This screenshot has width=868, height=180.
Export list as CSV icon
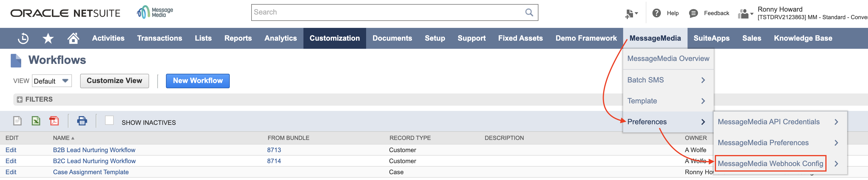[x=17, y=121]
